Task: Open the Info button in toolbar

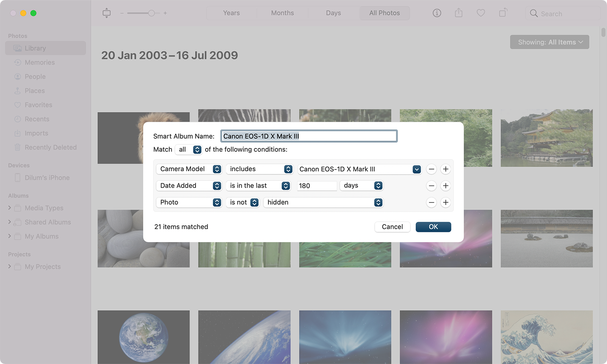Action: 437,13
